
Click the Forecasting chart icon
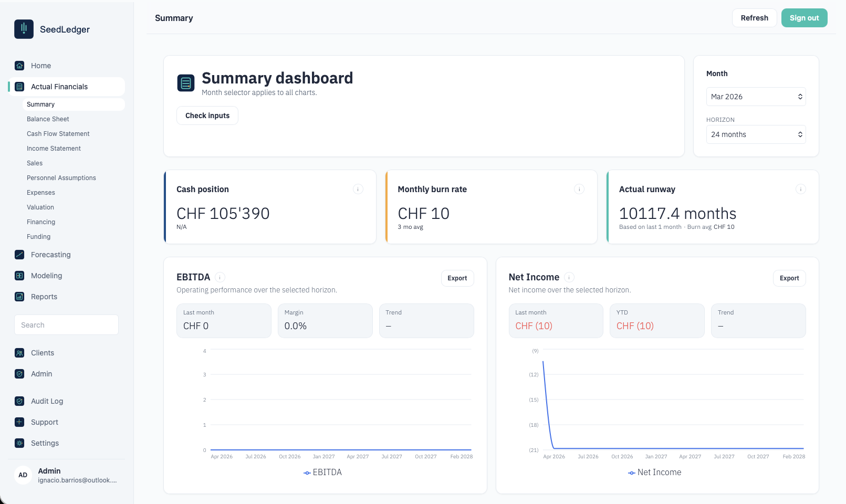click(19, 255)
